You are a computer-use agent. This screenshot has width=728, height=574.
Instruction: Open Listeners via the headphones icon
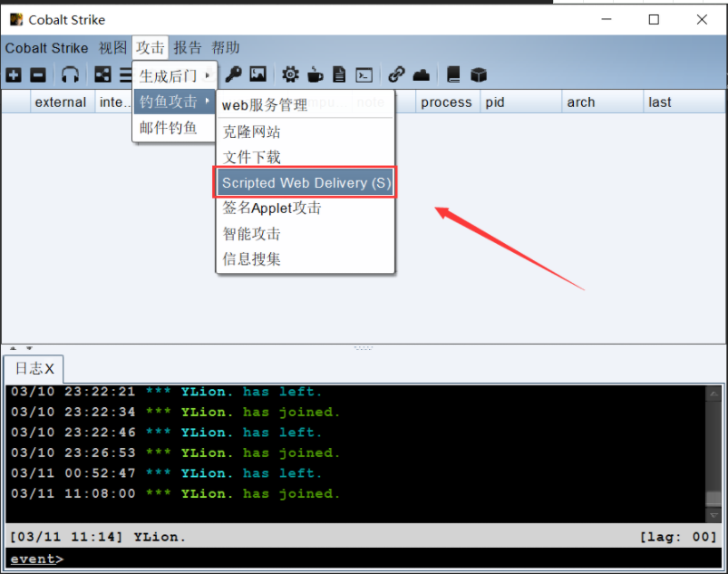[x=70, y=74]
